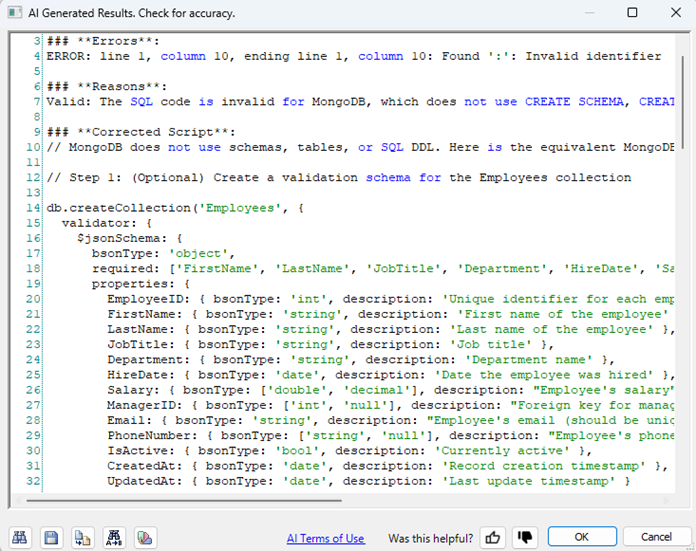Click the Save floppy disk icon
The width and height of the screenshot is (696, 551).
tap(51, 536)
